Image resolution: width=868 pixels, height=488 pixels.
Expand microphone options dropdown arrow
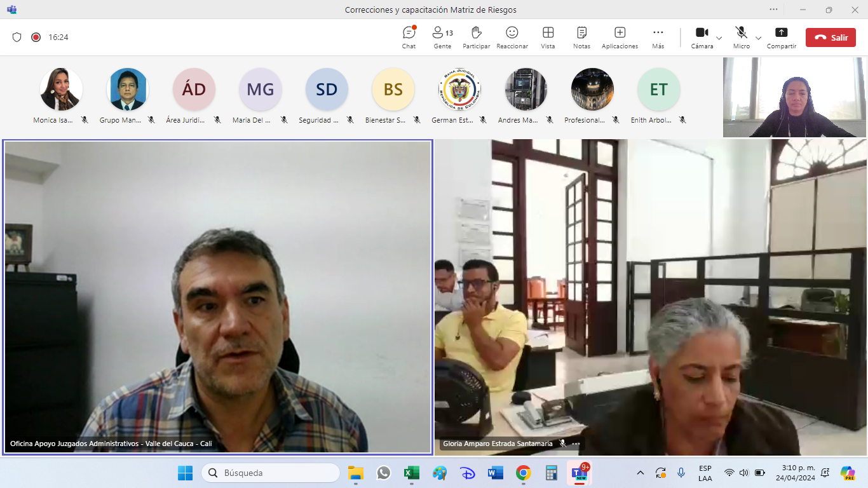[758, 38]
